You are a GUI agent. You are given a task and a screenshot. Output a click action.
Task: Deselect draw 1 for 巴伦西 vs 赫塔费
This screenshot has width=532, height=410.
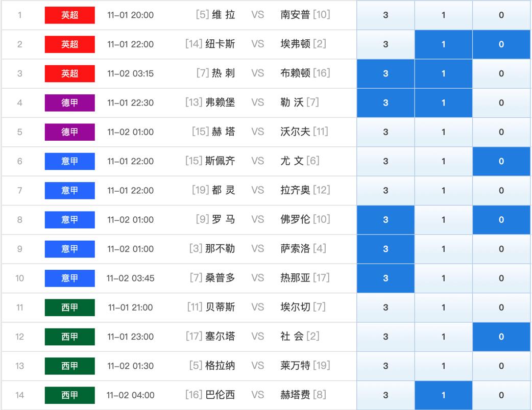coord(443,395)
